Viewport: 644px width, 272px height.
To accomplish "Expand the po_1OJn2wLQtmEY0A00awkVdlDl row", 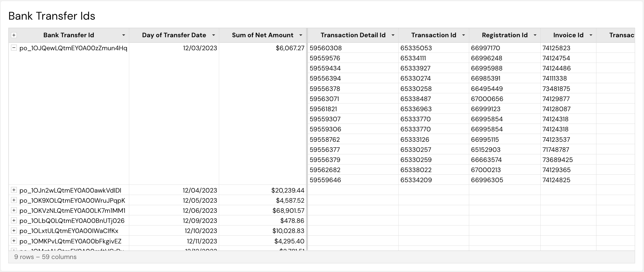I will (14, 190).
